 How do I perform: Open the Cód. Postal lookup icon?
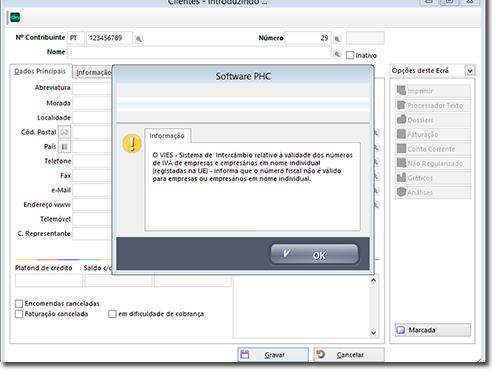(64, 132)
